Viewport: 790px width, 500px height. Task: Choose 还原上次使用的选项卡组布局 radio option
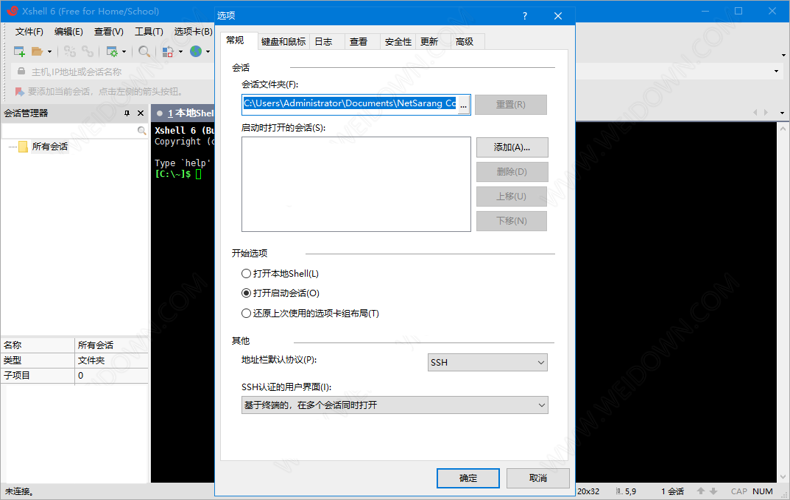[247, 313]
